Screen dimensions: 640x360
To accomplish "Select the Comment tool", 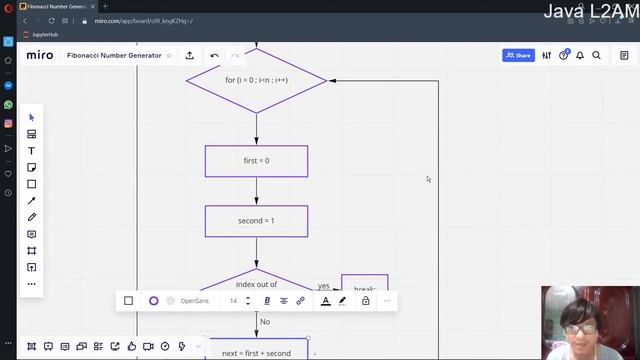I will click(31, 234).
